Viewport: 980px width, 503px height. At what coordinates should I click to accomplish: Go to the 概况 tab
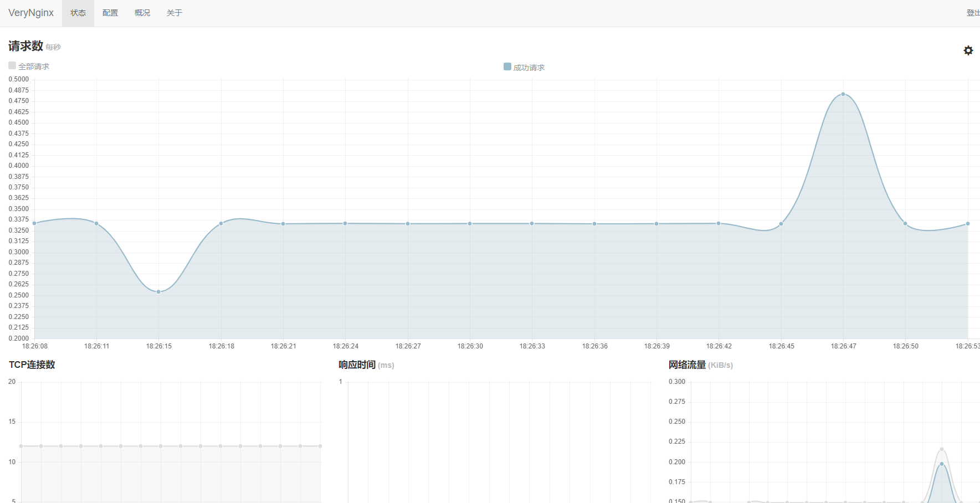coord(142,13)
